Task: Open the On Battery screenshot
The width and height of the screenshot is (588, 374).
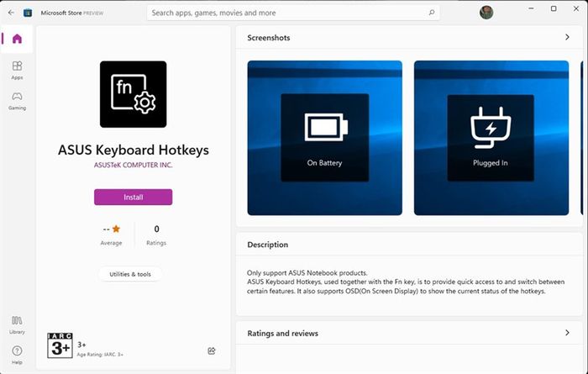Action: (x=325, y=138)
